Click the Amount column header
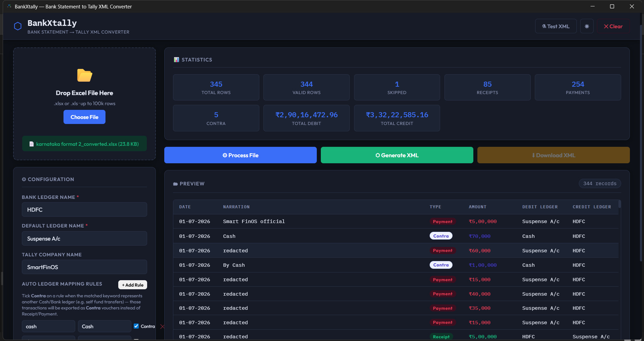This screenshot has height=341, width=644. (x=477, y=207)
